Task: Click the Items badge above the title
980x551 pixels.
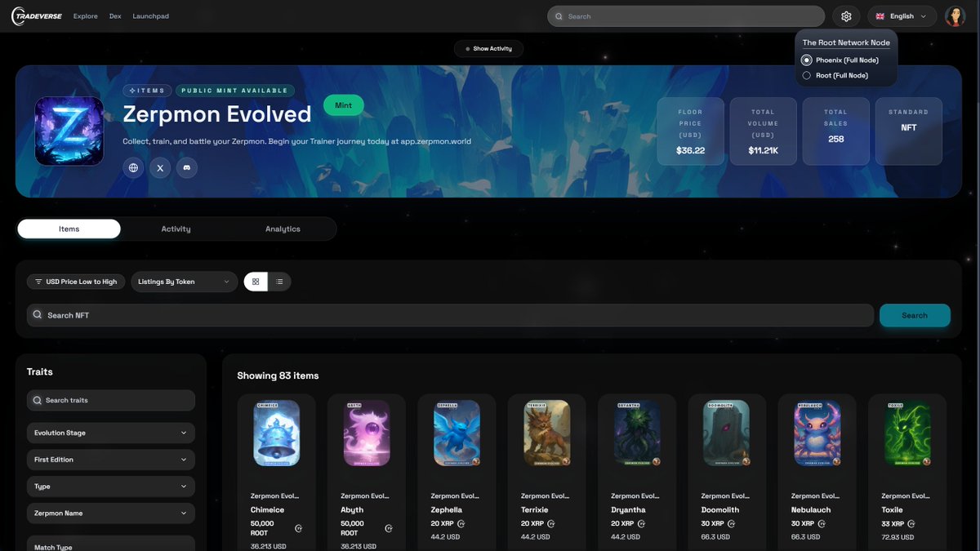Action: 147,91
